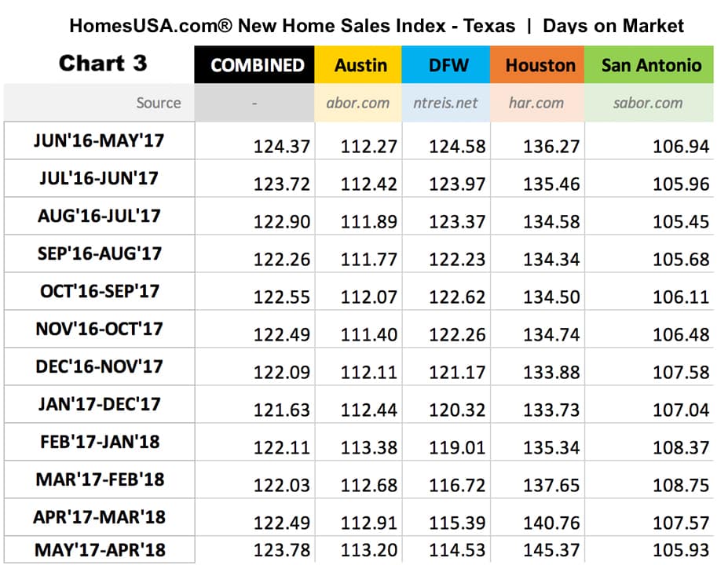Select the JUN'16-MAY'17 row label
Viewport: 728px width, 565px height.
[99, 141]
